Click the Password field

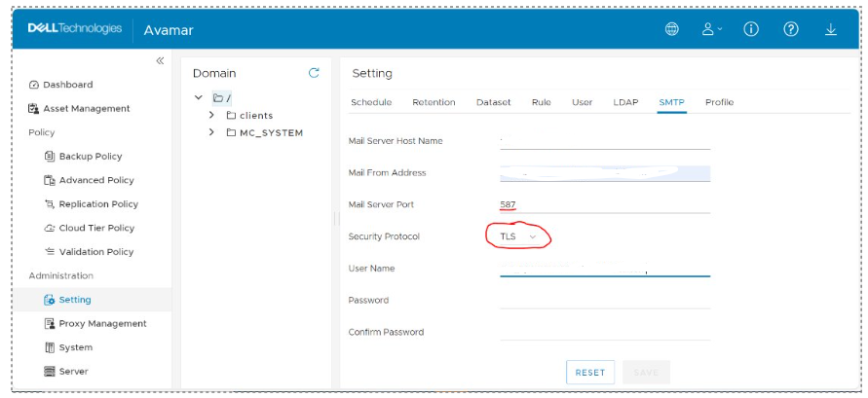pyautogui.click(x=605, y=300)
